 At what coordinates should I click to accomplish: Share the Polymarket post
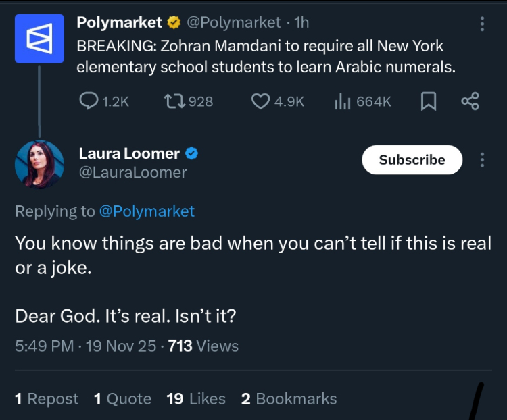click(x=470, y=101)
